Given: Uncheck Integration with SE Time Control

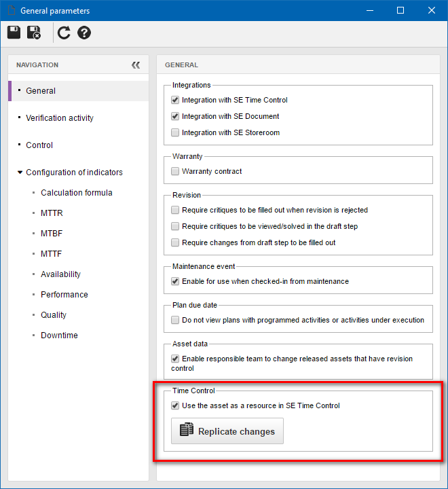Looking at the screenshot, I should coord(175,100).
